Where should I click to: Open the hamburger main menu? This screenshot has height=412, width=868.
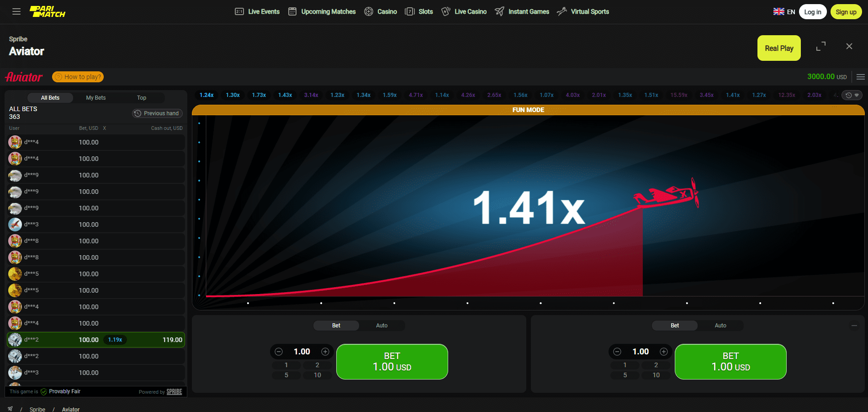coord(16,11)
